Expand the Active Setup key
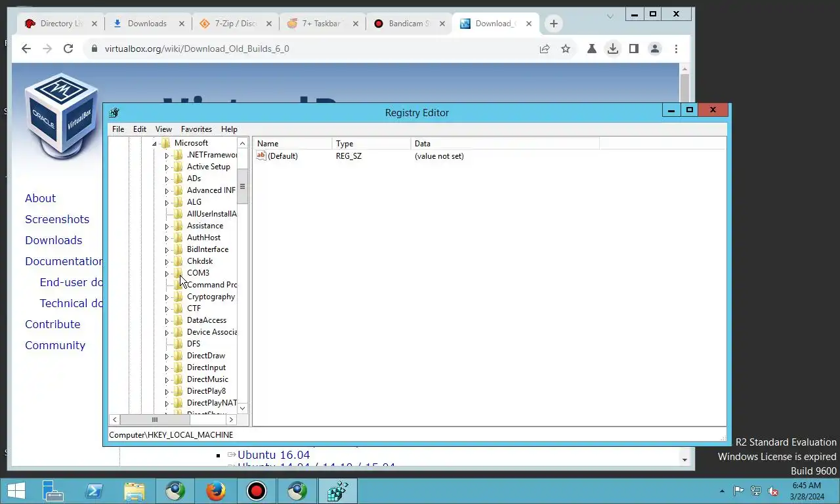840x504 pixels. pyautogui.click(x=167, y=167)
